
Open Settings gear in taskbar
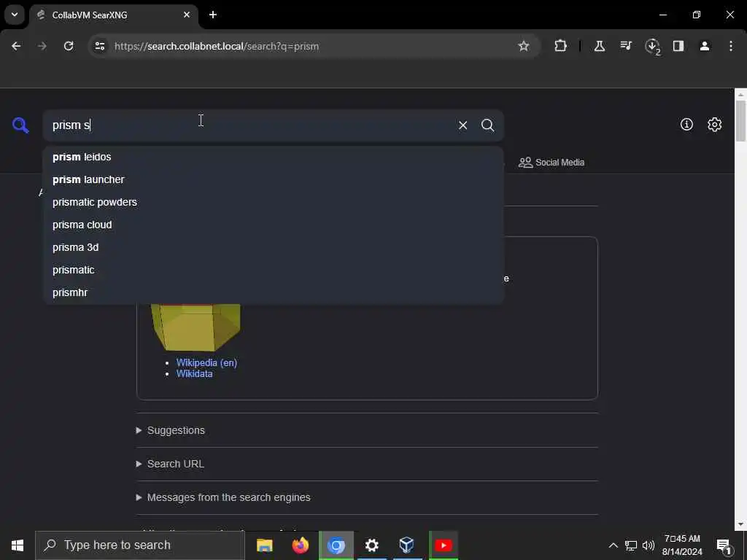tap(371, 545)
